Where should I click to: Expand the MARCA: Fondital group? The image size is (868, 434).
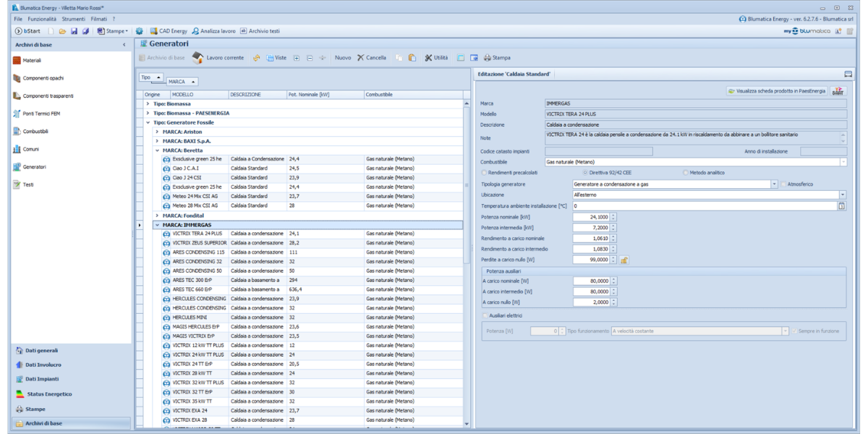click(x=157, y=216)
